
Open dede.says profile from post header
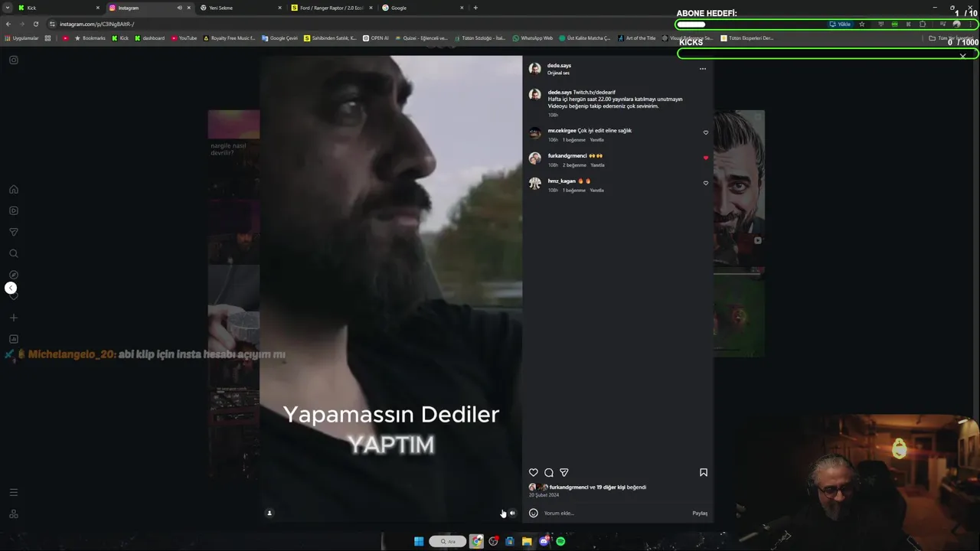pyautogui.click(x=559, y=66)
